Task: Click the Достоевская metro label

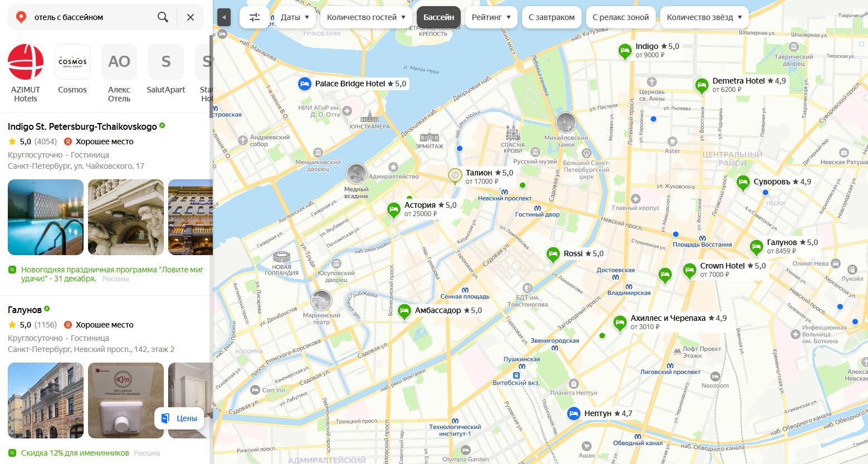Action: [616, 270]
